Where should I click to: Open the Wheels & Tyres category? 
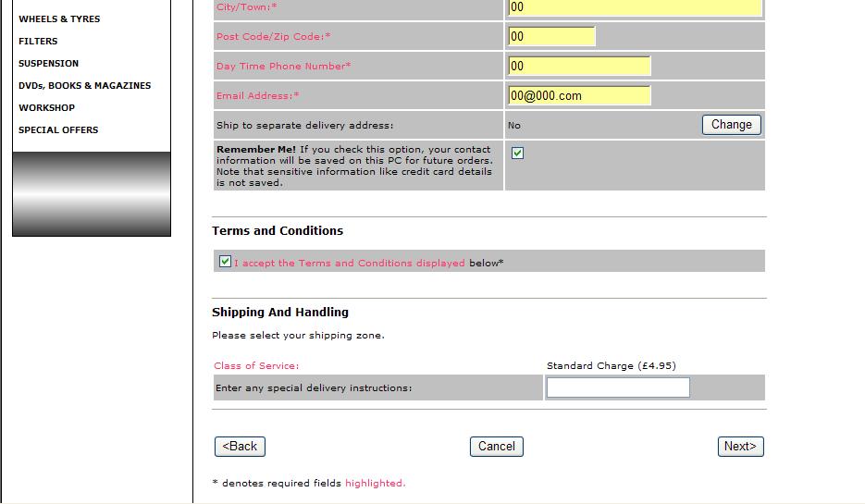(x=59, y=19)
